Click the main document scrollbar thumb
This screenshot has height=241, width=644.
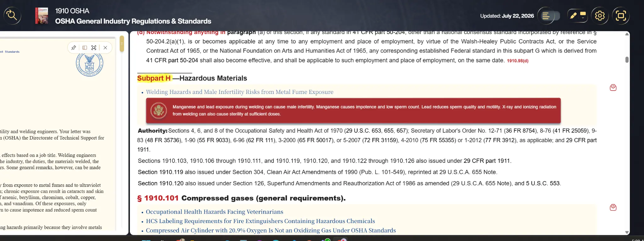[627, 60]
